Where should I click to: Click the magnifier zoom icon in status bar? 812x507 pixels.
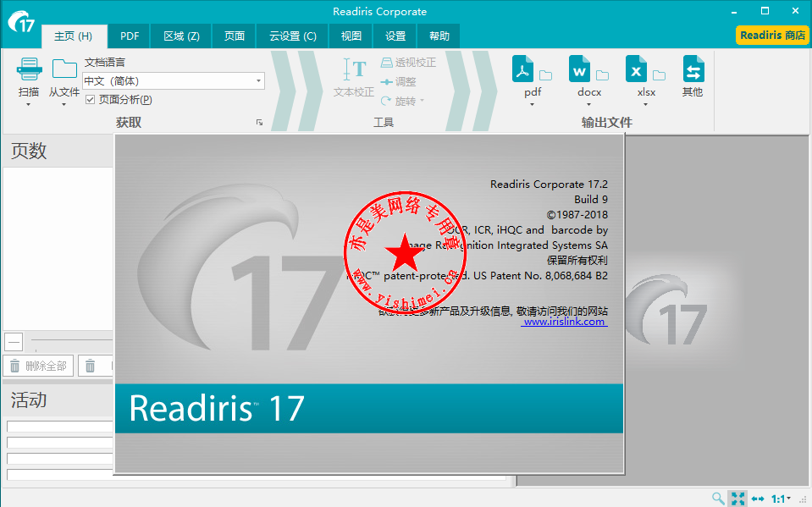click(x=718, y=499)
